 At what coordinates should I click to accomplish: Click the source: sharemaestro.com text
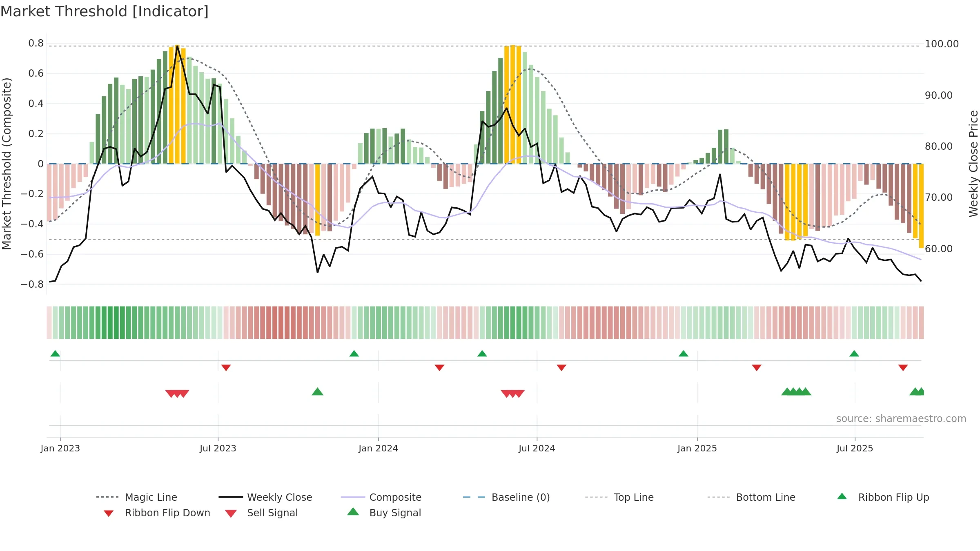901,419
